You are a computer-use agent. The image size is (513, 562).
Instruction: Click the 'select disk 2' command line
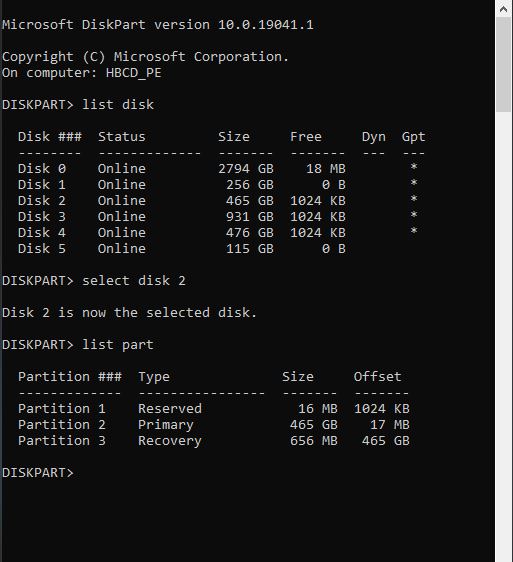[94, 281]
